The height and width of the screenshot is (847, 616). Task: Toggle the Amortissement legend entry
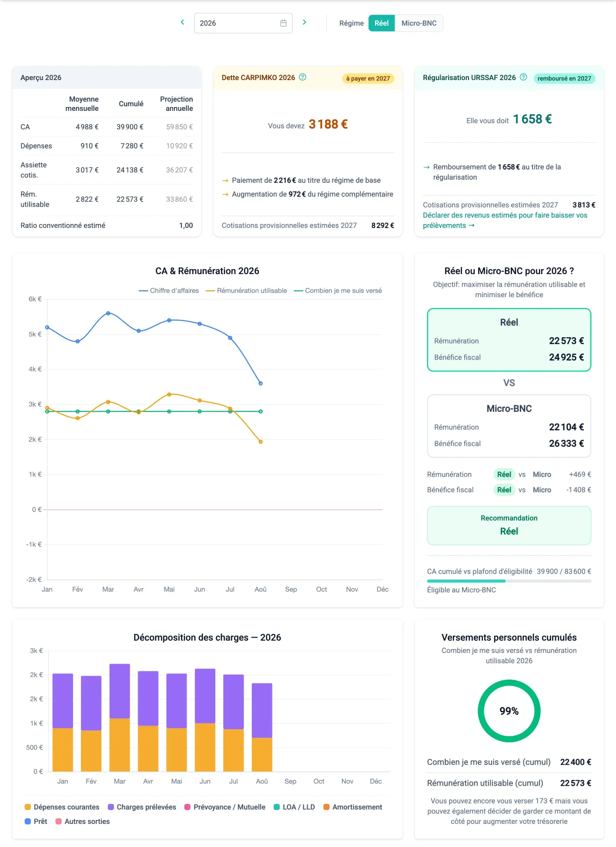coord(353,807)
